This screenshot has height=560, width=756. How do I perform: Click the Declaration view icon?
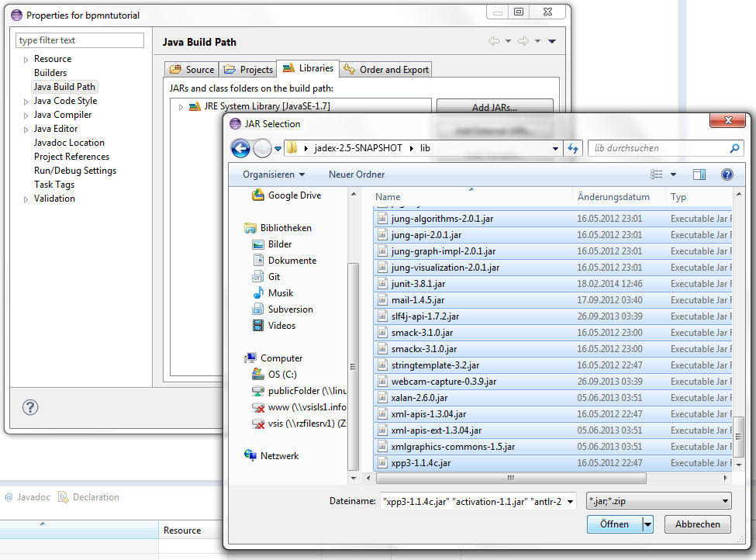pyautogui.click(x=62, y=497)
